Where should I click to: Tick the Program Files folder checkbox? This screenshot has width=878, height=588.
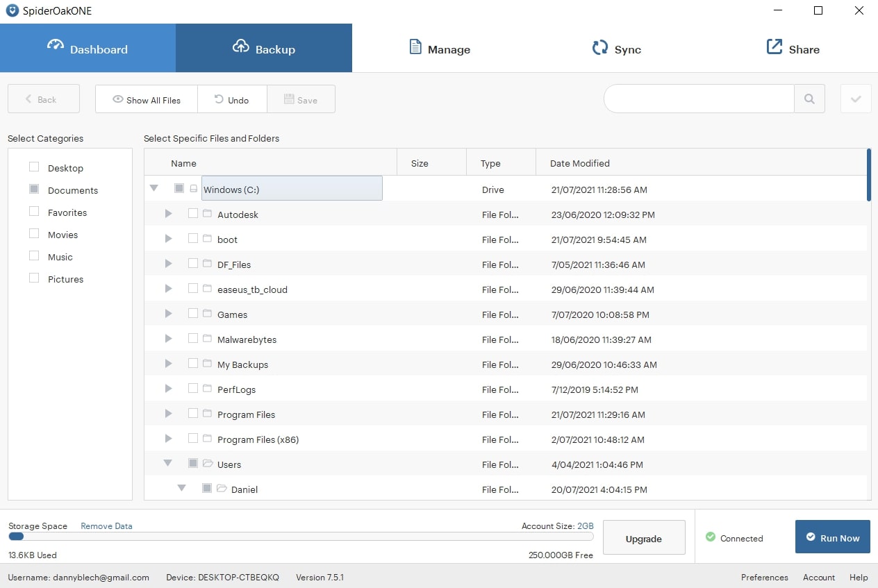(193, 414)
